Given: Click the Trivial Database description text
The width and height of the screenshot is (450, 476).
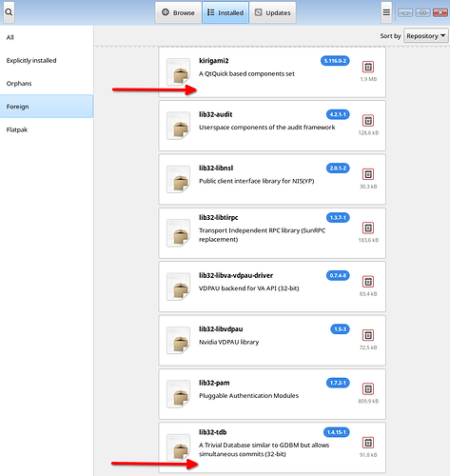Looking at the screenshot, I should [264, 449].
